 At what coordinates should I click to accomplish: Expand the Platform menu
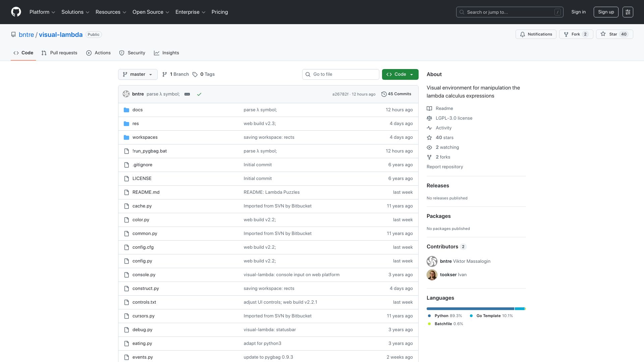click(42, 12)
